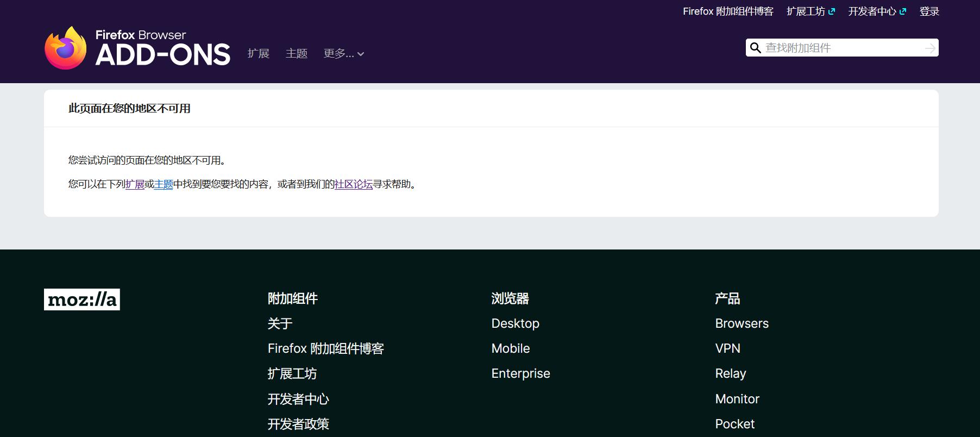Viewport: 980px width, 437px height.
Task: Open the footer 关于 link
Action: tap(280, 323)
